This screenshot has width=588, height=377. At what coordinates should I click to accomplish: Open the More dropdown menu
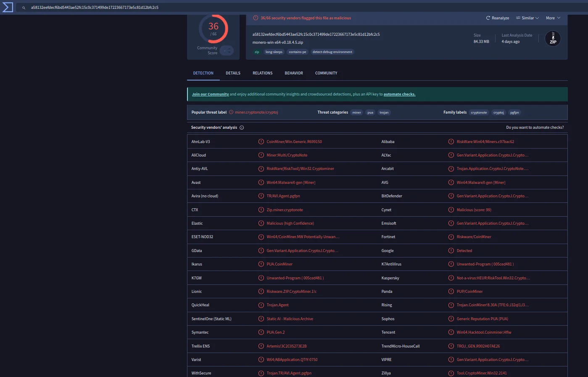(x=553, y=18)
